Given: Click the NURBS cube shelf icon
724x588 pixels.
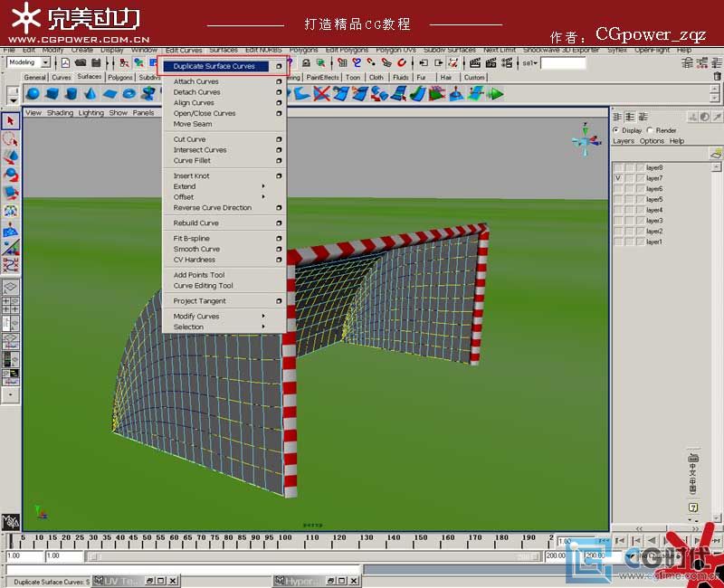Looking at the screenshot, I should tap(52, 94).
